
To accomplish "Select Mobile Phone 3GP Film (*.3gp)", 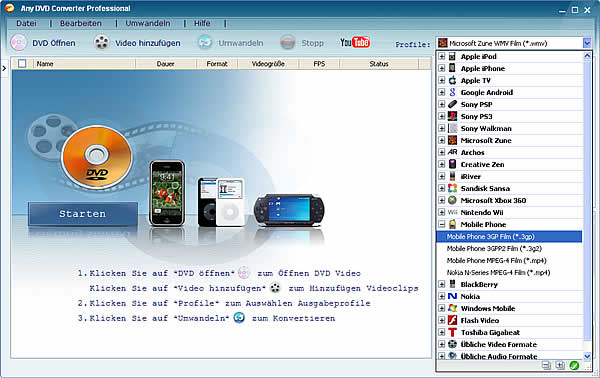I will [x=509, y=236].
